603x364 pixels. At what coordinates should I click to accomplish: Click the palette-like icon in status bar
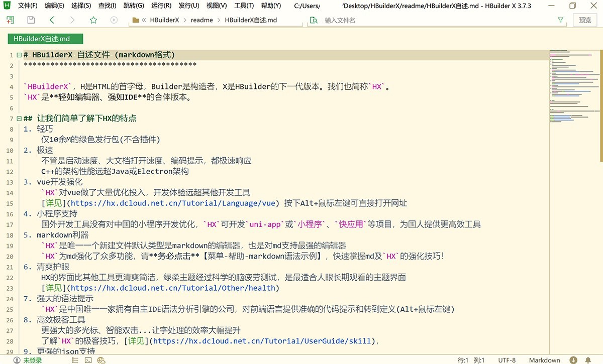[101, 360]
